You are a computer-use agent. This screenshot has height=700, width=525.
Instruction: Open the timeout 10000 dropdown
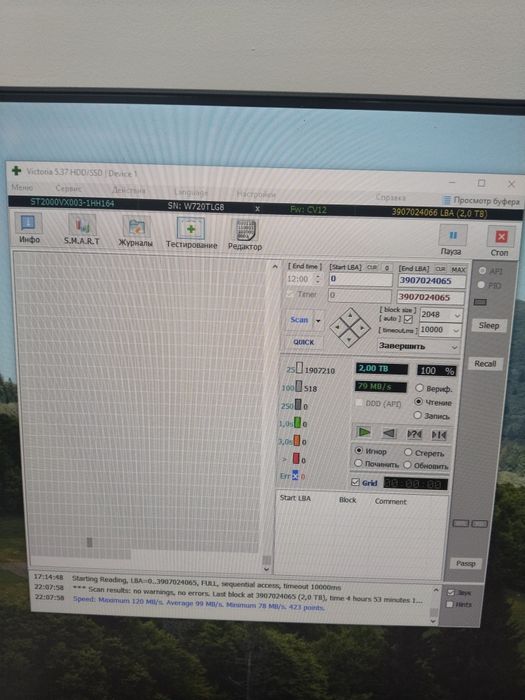456,331
